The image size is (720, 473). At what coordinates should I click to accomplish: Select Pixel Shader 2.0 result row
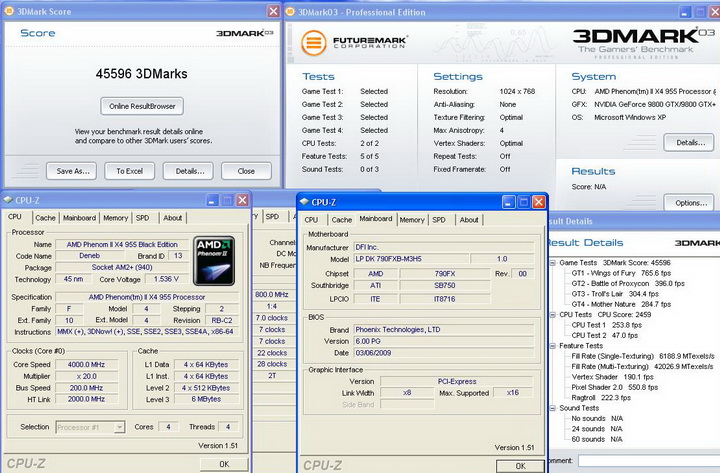tap(615, 387)
